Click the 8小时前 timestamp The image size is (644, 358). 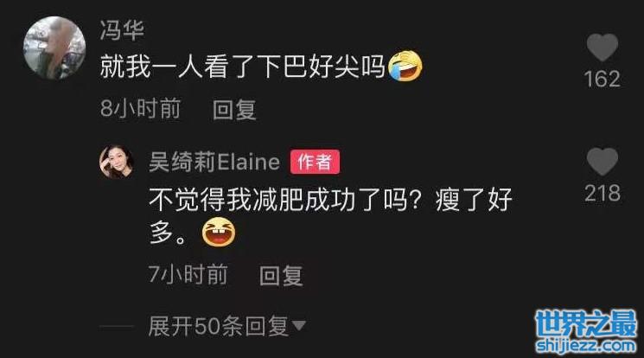coord(140,109)
